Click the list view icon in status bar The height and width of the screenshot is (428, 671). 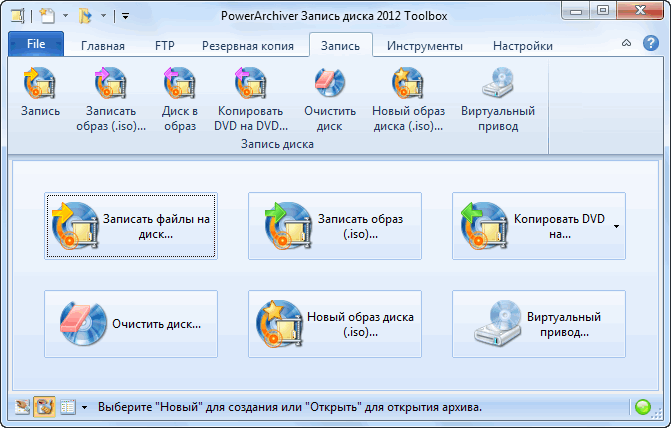pyautogui.click(x=68, y=407)
